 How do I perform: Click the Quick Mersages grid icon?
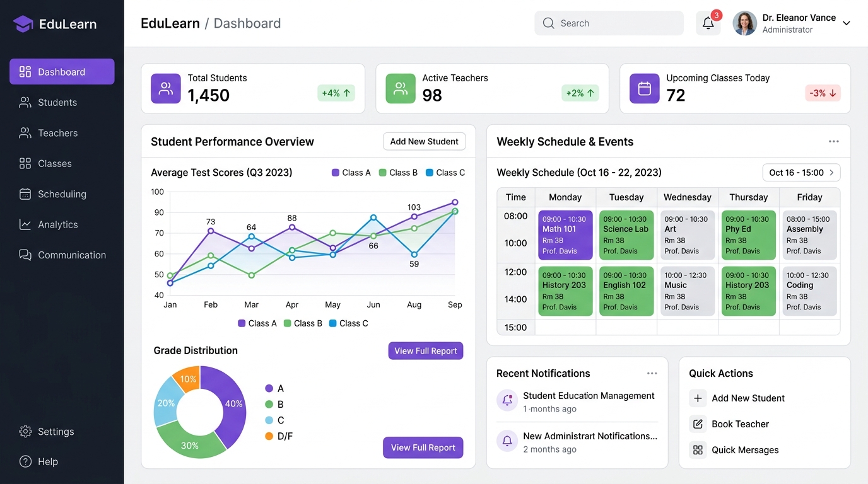coord(698,450)
